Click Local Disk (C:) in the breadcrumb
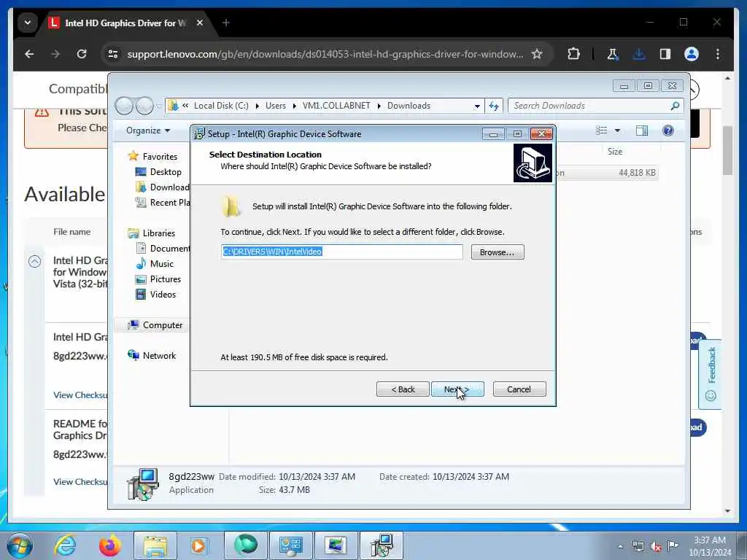Image resolution: width=747 pixels, height=560 pixels. [221, 106]
